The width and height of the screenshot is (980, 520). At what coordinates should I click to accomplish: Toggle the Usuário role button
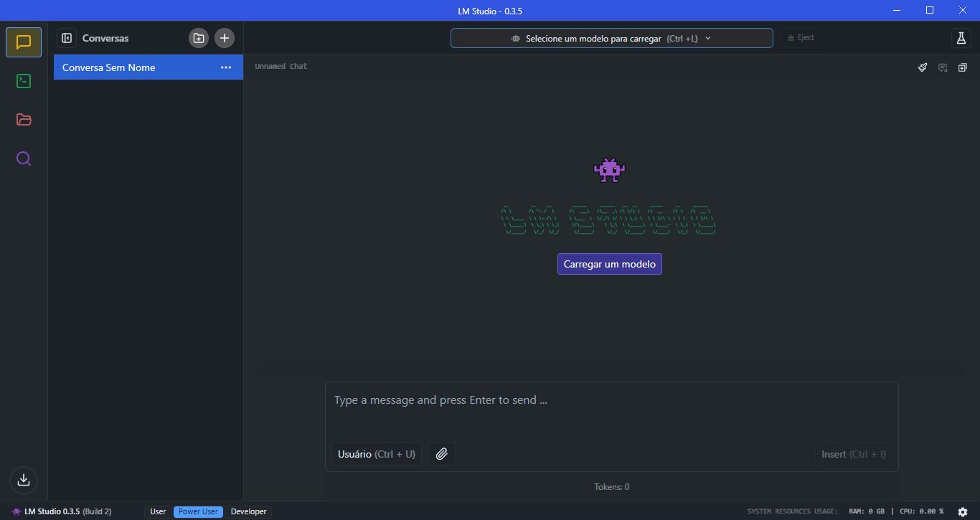click(x=377, y=454)
